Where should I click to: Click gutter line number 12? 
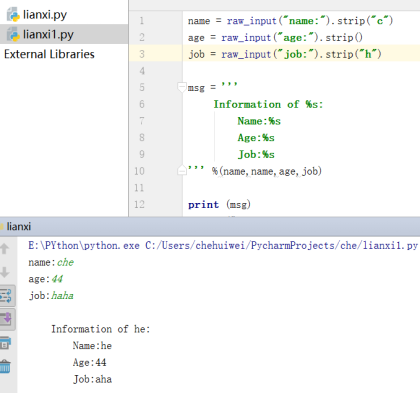[x=139, y=204]
